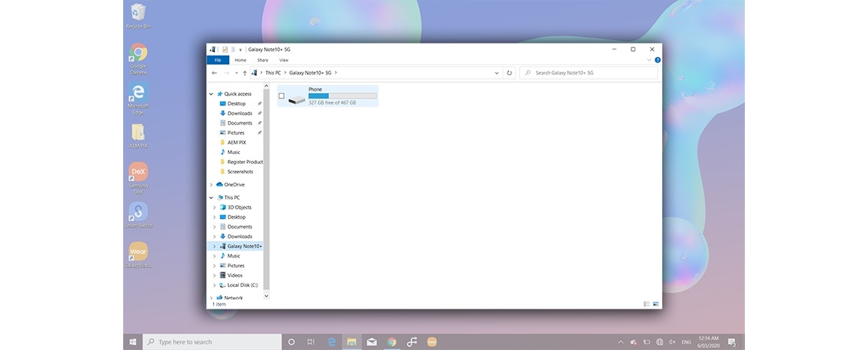Click the Properties quick access toolbar icon
This screenshot has width=868, height=350.
(225, 50)
